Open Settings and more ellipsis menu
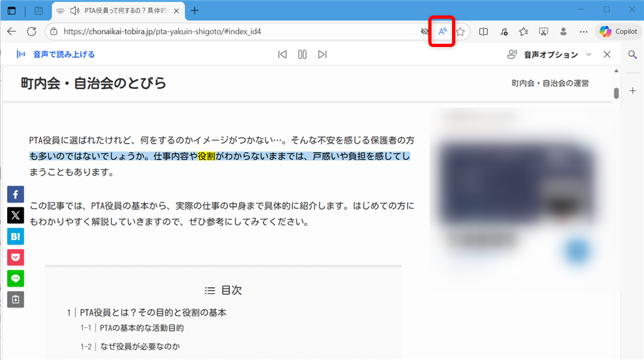 click(x=583, y=32)
